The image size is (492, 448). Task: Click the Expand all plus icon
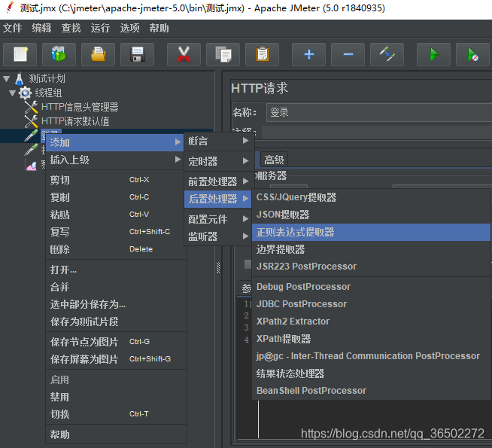click(308, 55)
